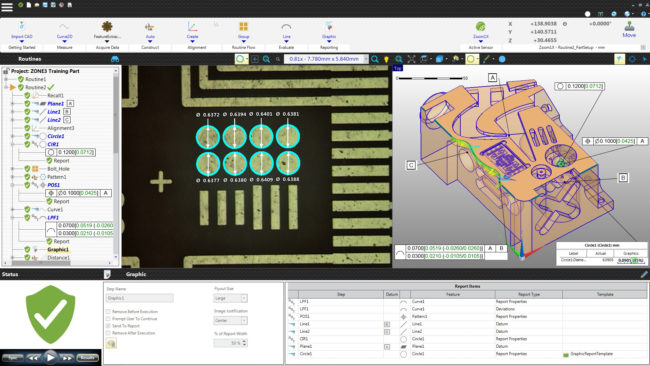This screenshot has height=366, width=650.
Task: Open the Group routine flow icon
Action: 243,27
